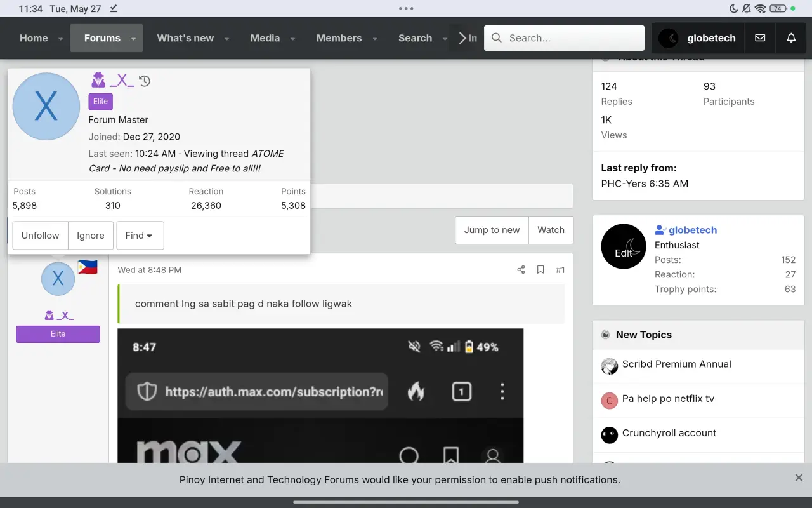Open the inbox envelope icon
The image size is (812, 508).
(x=760, y=38)
